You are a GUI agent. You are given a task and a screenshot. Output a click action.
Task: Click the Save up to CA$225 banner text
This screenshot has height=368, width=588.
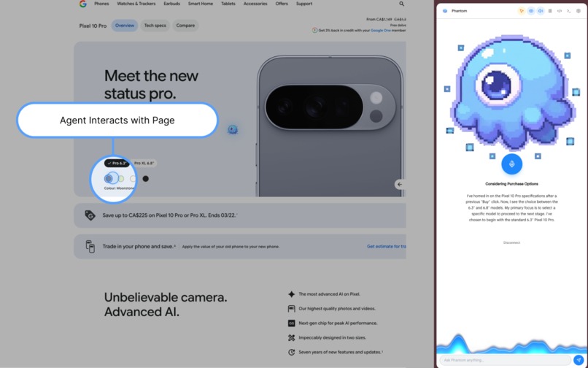[x=169, y=215]
